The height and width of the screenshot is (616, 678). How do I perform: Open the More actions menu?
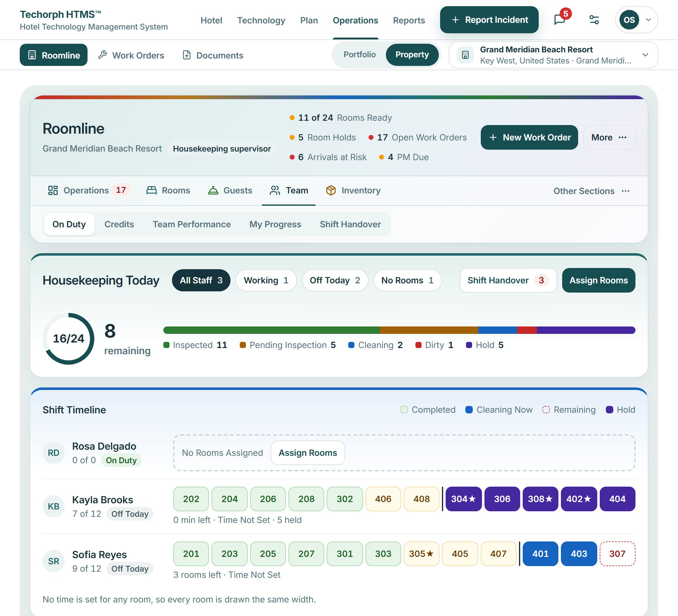pyautogui.click(x=609, y=137)
